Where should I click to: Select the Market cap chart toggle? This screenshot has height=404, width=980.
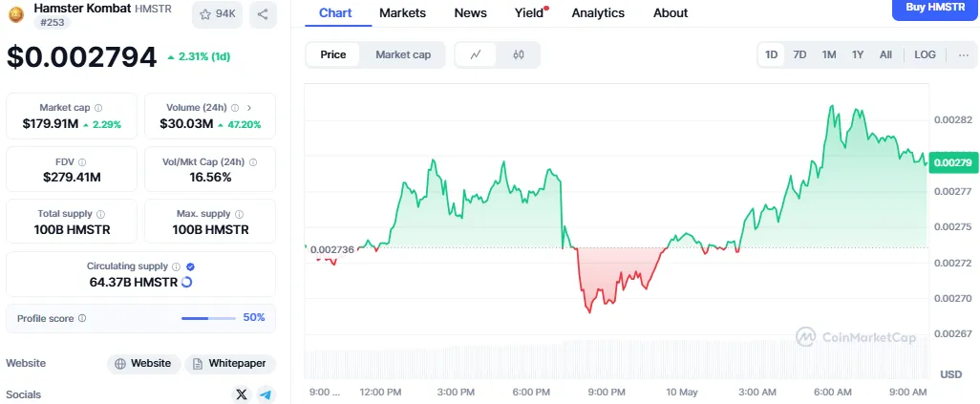point(403,55)
